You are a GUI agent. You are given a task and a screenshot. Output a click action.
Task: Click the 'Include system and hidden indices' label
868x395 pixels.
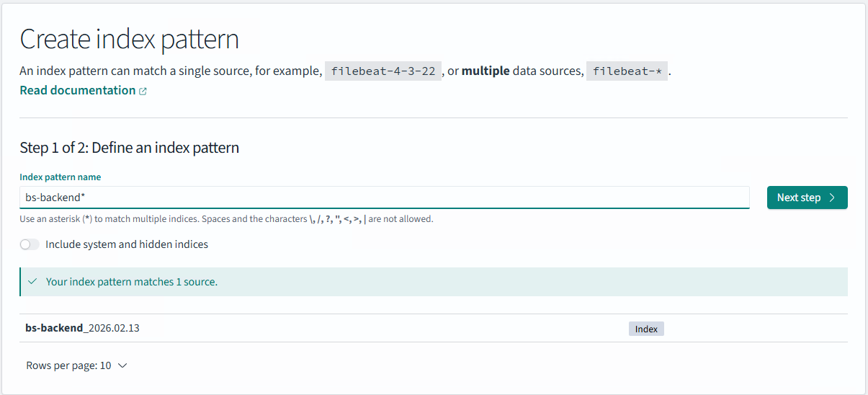(x=127, y=244)
